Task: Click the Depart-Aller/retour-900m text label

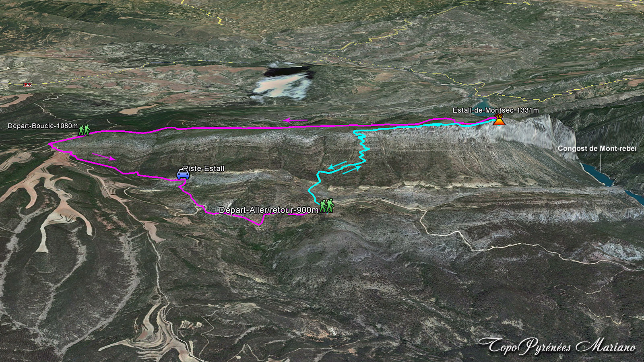Action: pos(268,210)
